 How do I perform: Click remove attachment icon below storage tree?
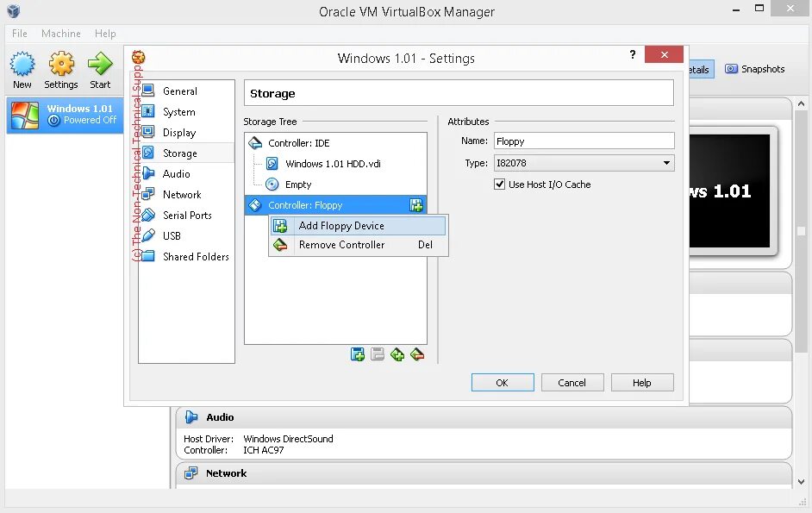pos(378,354)
